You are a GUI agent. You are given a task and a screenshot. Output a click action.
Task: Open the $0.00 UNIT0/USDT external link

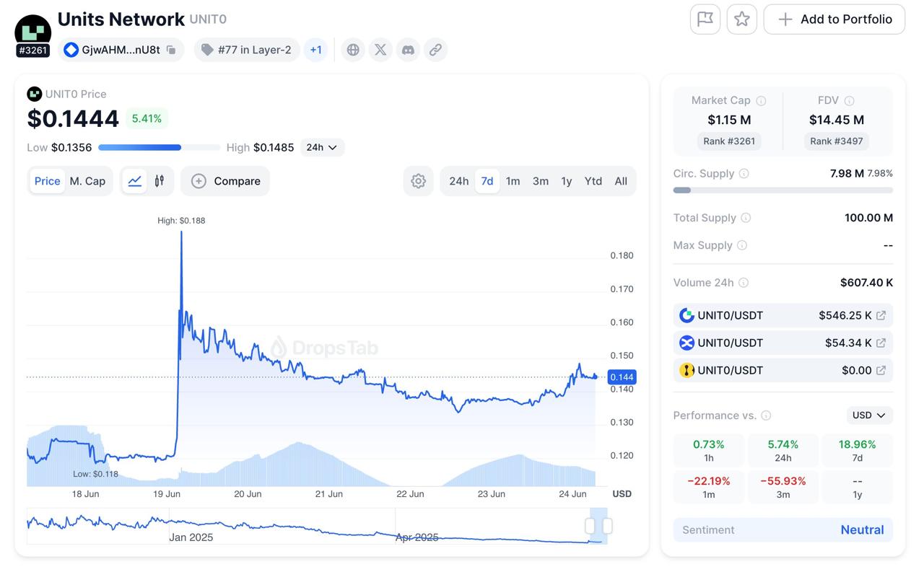(x=881, y=370)
